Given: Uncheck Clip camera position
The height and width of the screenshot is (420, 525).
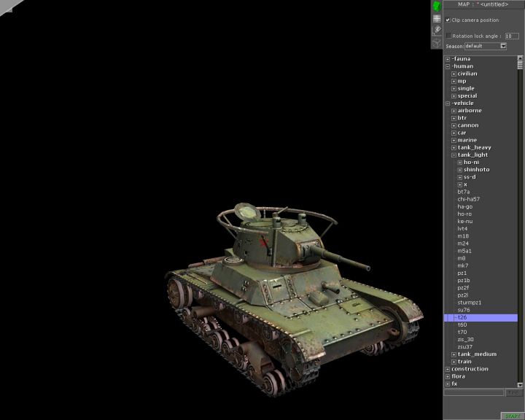Looking at the screenshot, I should (x=448, y=20).
